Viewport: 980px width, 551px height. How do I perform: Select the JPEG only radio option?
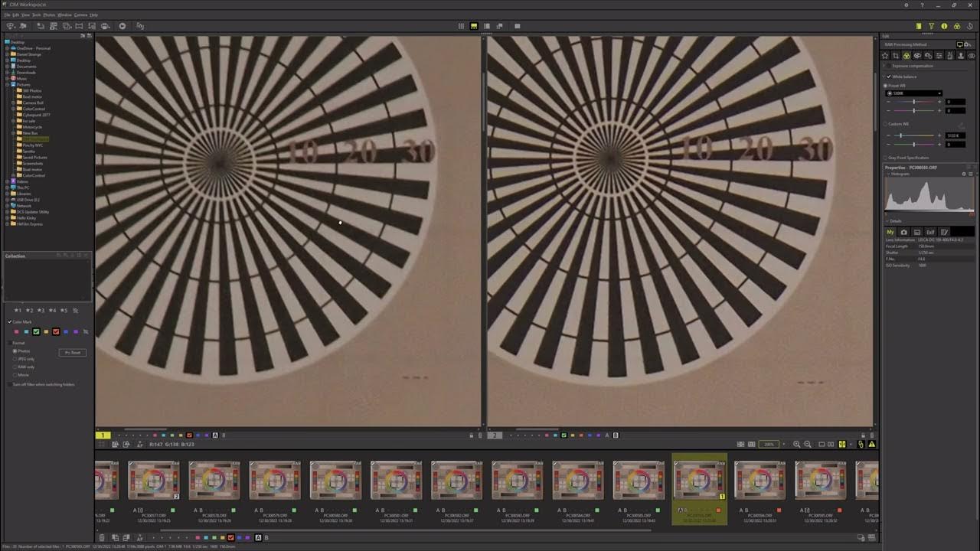pos(15,359)
